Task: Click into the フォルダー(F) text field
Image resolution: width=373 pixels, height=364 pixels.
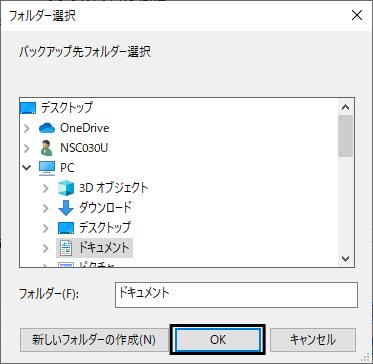Action: pyautogui.click(x=236, y=295)
